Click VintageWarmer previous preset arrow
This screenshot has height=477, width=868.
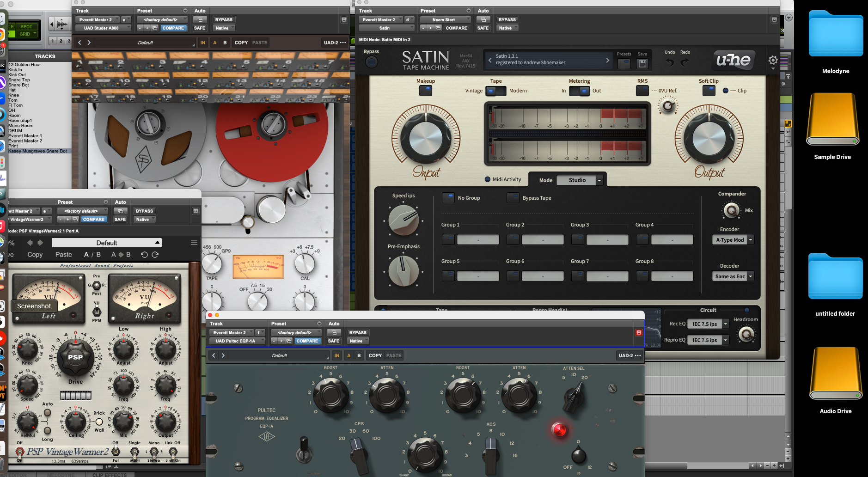tap(30, 243)
